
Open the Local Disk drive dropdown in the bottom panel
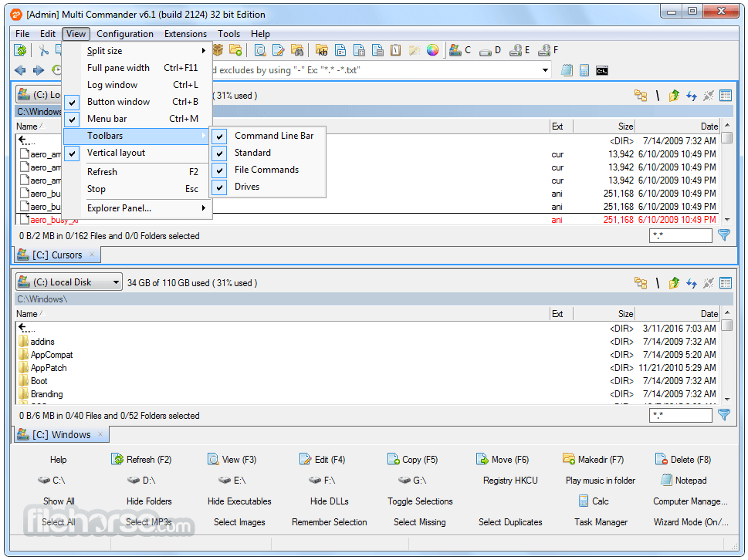click(69, 282)
